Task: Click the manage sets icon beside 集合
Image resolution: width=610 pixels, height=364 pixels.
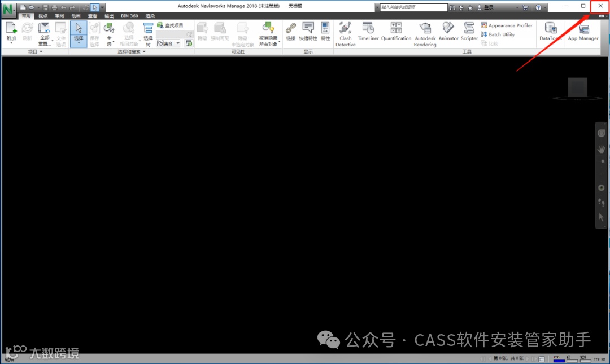Action: (189, 43)
